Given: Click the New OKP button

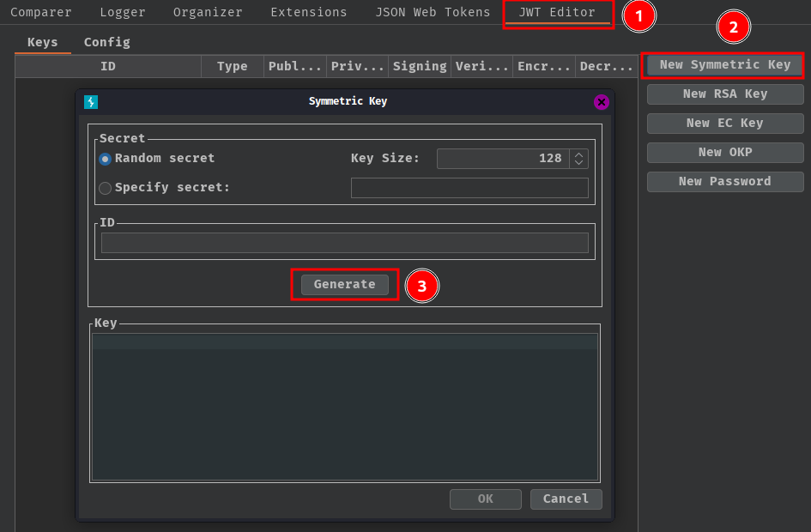Looking at the screenshot, I should (725, 152).
